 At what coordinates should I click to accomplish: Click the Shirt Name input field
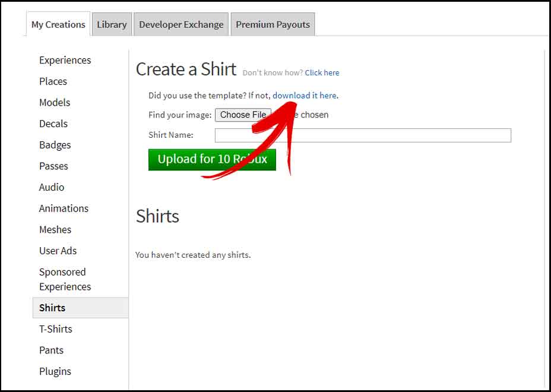tap(362, 135)
